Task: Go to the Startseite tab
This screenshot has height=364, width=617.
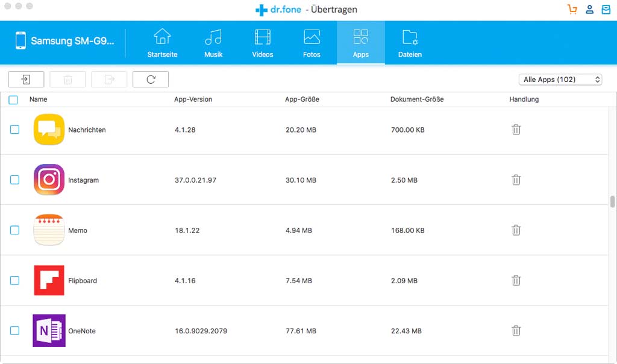Action: (x=161, y=41)
